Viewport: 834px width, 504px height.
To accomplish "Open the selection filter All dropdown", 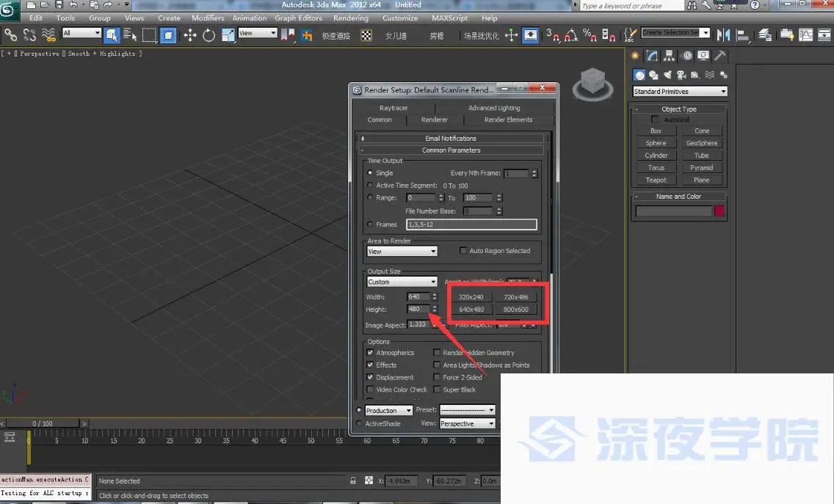I will [x=81, y=33].
